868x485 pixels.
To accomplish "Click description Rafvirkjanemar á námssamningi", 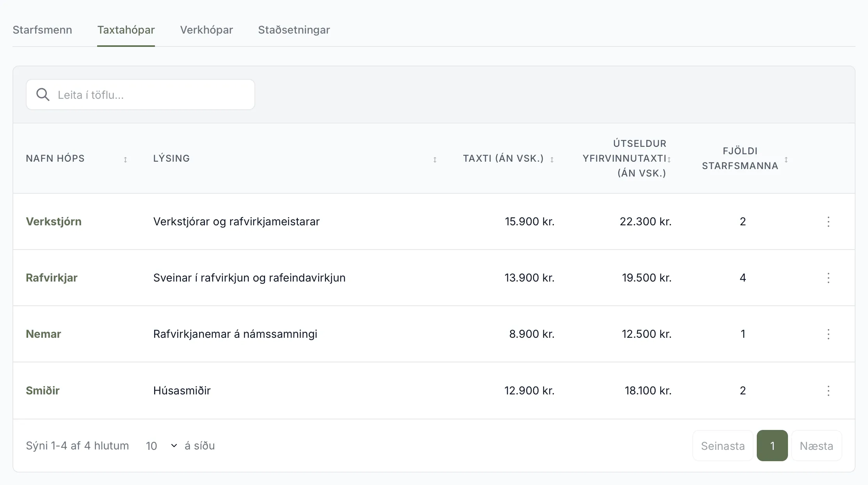I will pos(235,334).
